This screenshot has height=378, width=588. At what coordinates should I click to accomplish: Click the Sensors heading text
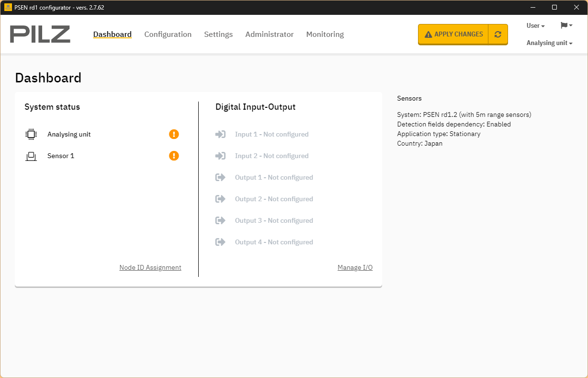pos(409,99)
